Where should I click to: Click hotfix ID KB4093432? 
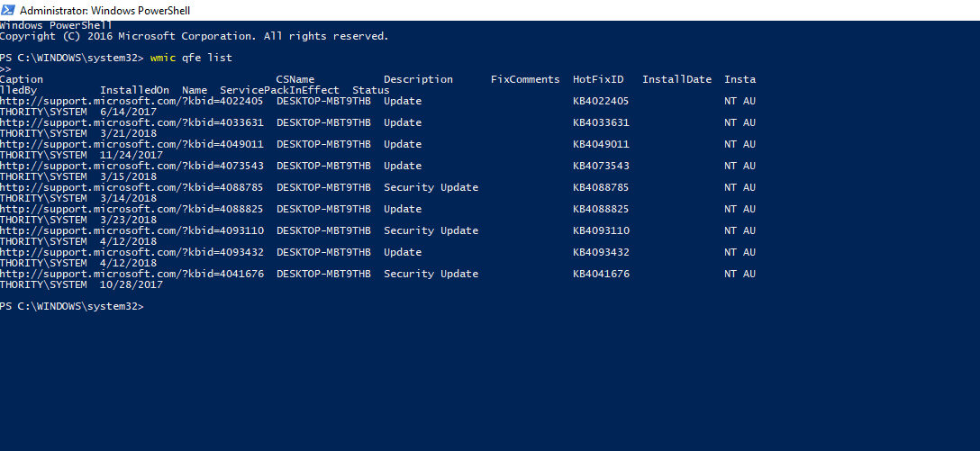[602, 252]
